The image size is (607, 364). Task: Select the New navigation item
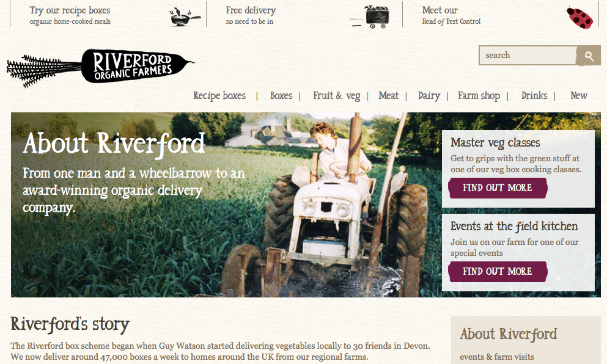[579, 95]
